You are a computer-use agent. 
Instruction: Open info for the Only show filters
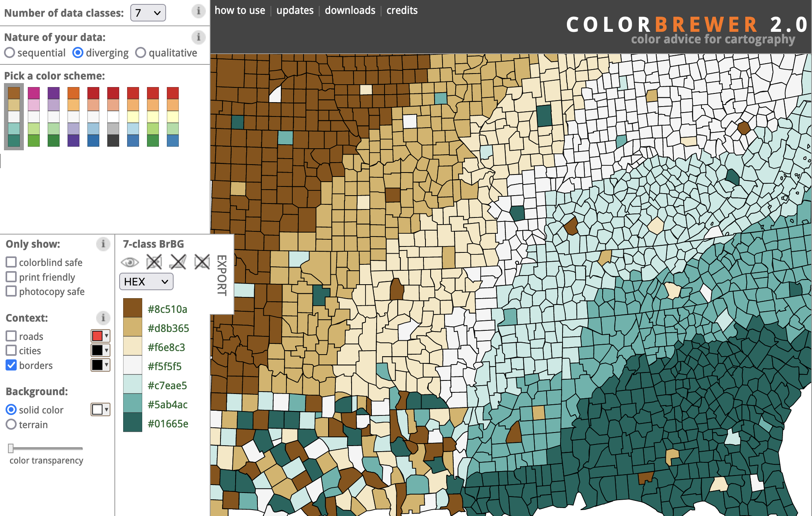point(103,244)
